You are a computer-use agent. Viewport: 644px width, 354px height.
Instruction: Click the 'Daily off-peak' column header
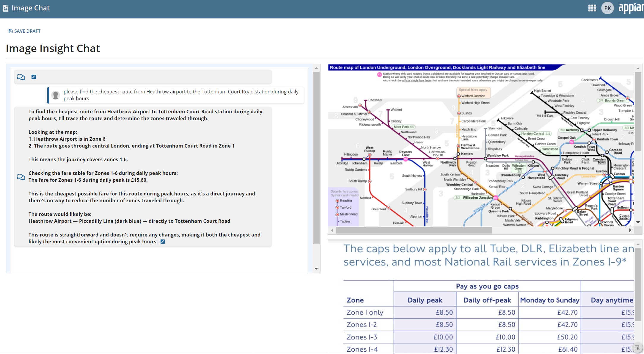487,300
